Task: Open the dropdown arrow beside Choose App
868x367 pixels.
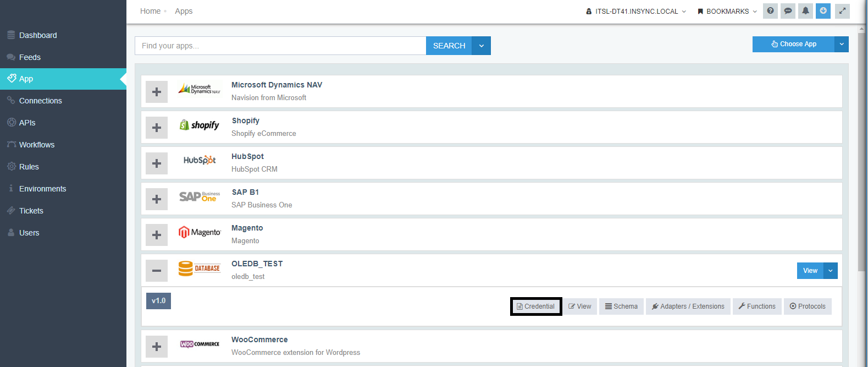Action: (842, 44)
